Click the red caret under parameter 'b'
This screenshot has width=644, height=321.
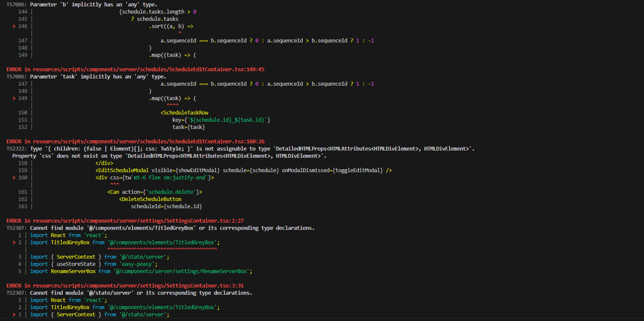(x=180, y=33)
